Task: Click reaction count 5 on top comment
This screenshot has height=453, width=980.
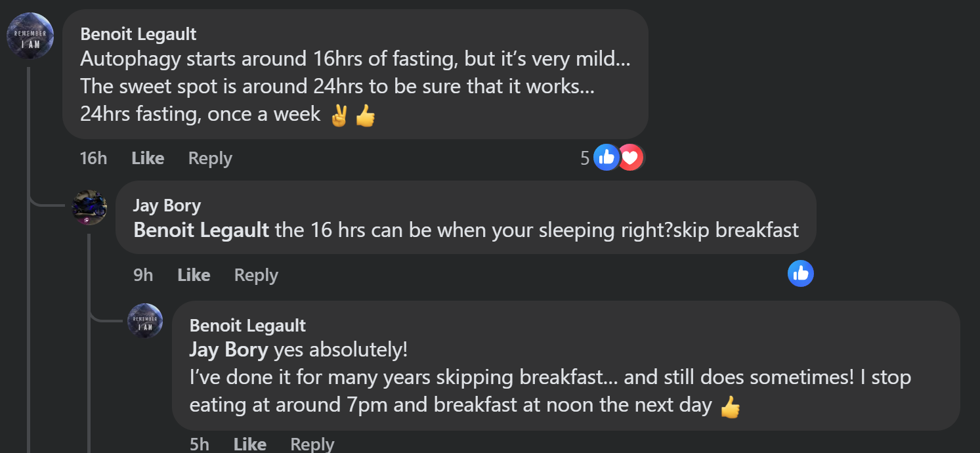Action: 585,158
